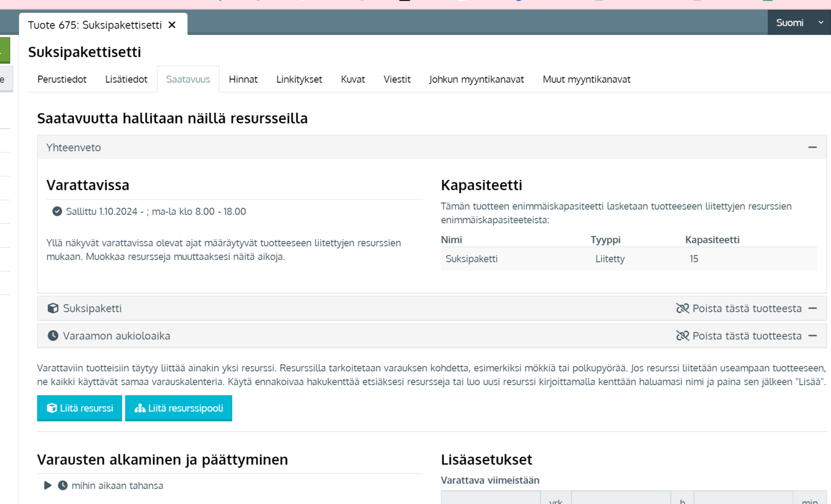This screenshot has width=831, height=504.
Task: Switch to the Perustiedot tab
Action: [62, 79]
